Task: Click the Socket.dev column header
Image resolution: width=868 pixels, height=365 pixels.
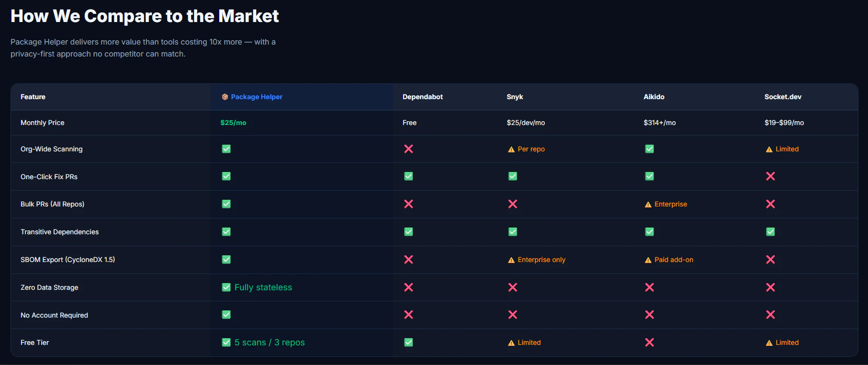Action: coord(783,97)
